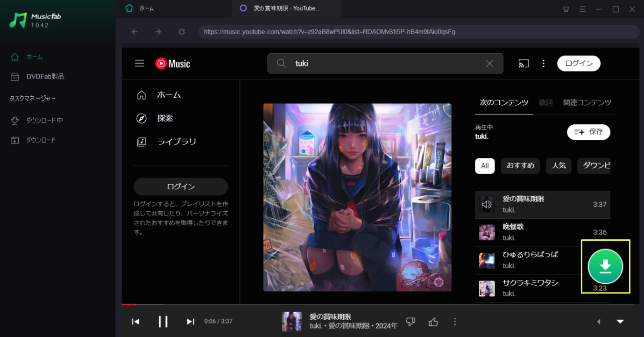The height and width of the screenshot is (337, 644).
Task: Skip to the next track
Action: pos(191,322)
